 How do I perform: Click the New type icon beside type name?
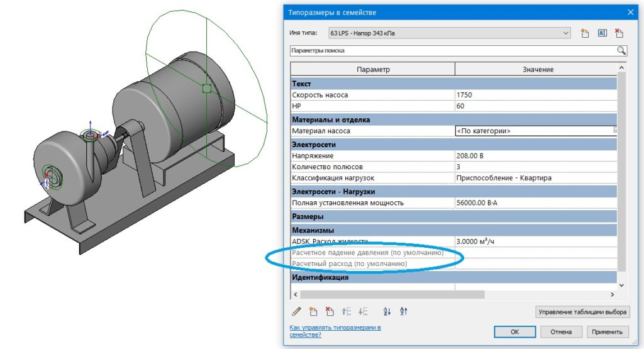[584, 33]
